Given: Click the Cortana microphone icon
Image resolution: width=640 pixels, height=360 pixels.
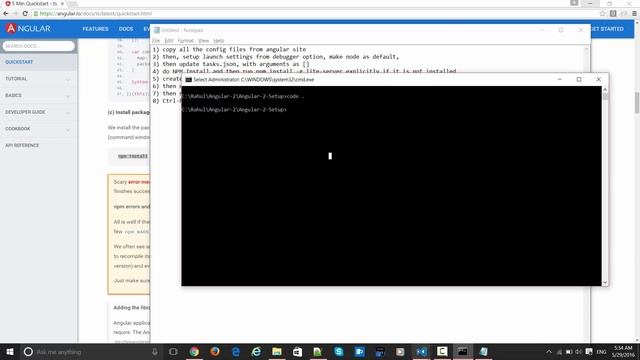Looking at the screenshot, I should click(155, 351).
